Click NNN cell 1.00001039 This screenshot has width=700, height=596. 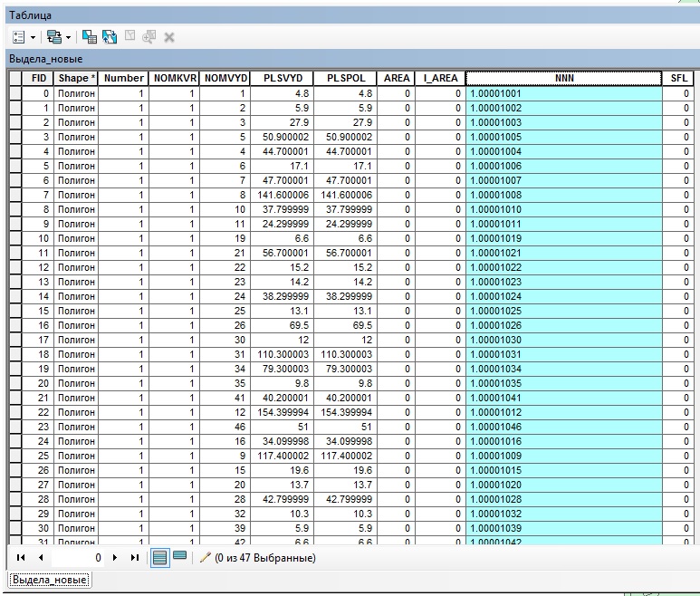[x=564, y=528]
